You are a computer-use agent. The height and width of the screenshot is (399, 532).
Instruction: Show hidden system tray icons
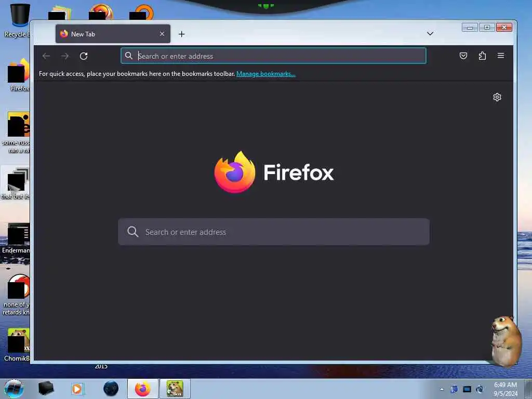coord(442,389)
